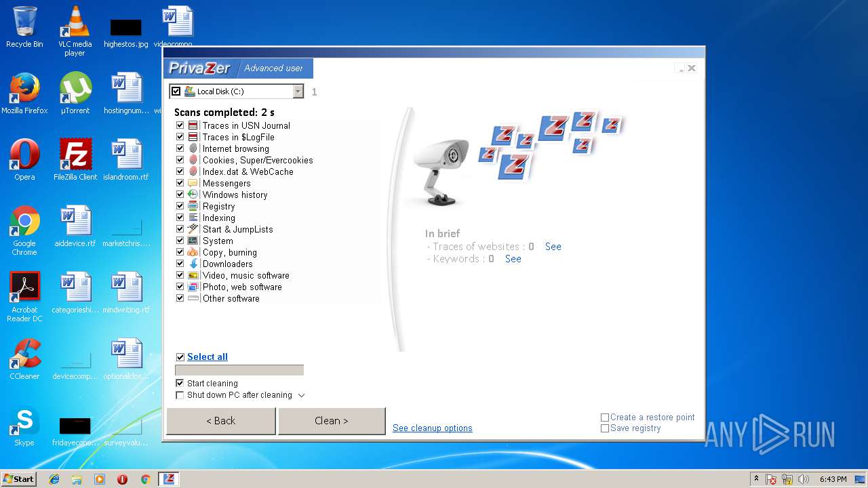This screenshot has height=488, width=868.
Task: Open Acrobat Reader DC shortcut
Action: click(x=24, y=297)
